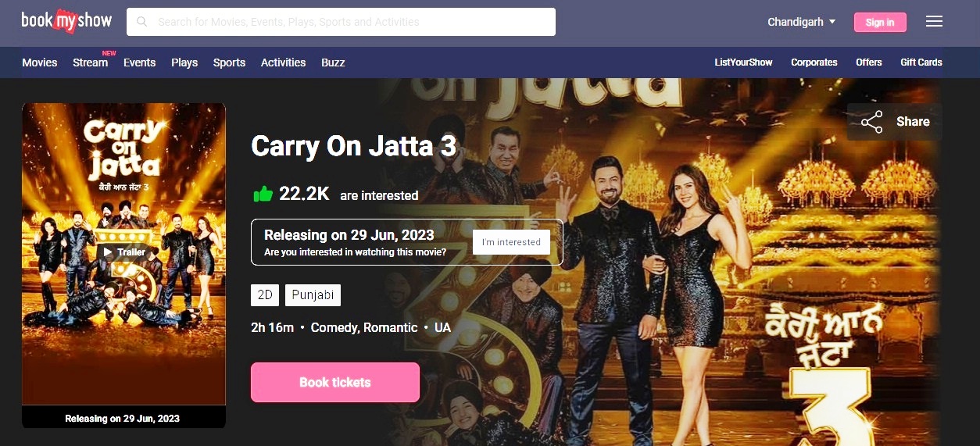Screen dimensions: 980x446
Task: Open the Gift Cards link
Action: point(921,62)
